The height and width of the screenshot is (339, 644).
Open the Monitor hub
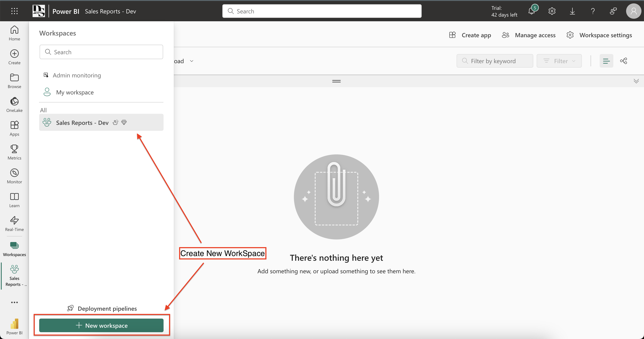(x=14, y=176)
